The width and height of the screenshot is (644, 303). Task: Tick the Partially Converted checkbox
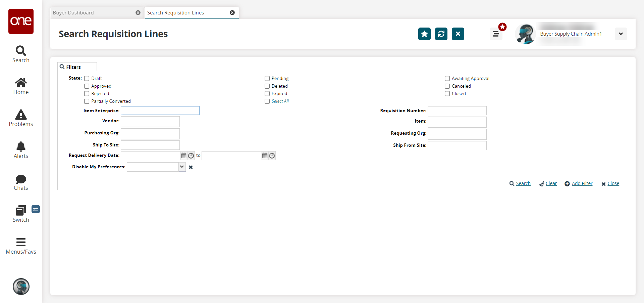pyautogui.click(x=87, y=101)
